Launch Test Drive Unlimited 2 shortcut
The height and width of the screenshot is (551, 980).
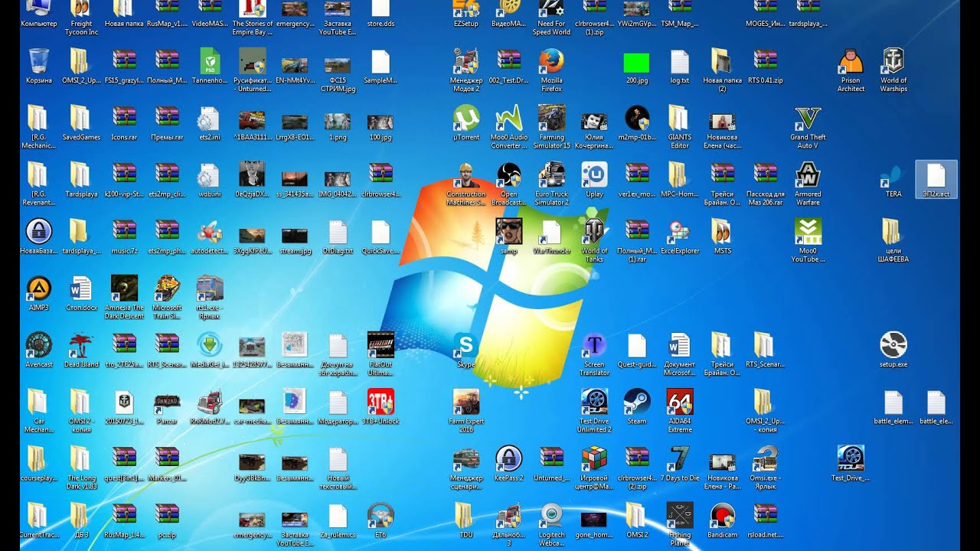pyautogui.click(x=594, y=411)
